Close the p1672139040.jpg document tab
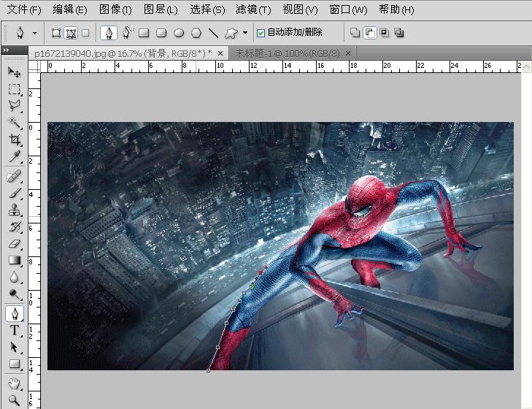The width and height of the screenshot is (532, 409). tap(221, 53)
